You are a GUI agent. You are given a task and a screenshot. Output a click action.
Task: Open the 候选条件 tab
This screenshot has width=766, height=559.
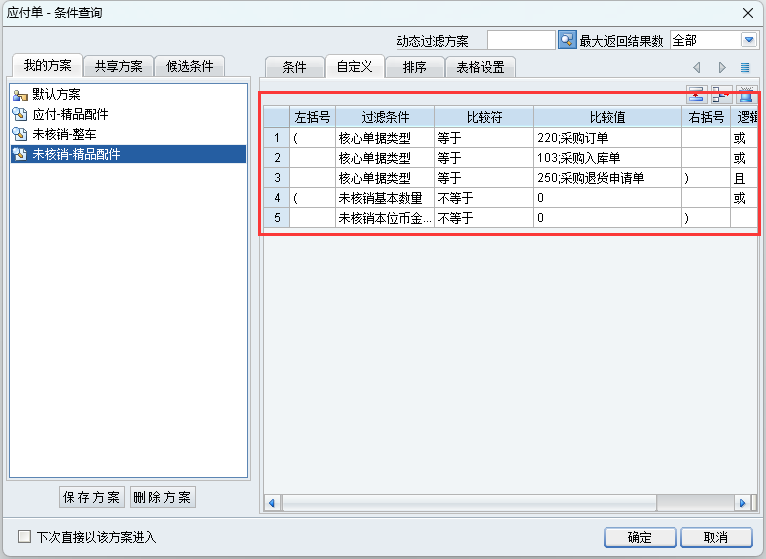coord(190,67)
